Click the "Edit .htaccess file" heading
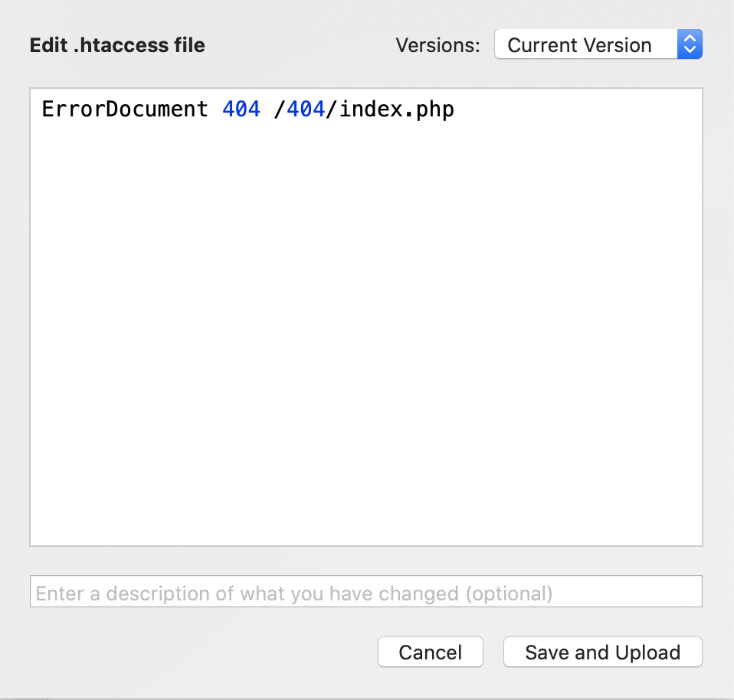Viewport: 734px width, 700px height. [x=117, y=45]
